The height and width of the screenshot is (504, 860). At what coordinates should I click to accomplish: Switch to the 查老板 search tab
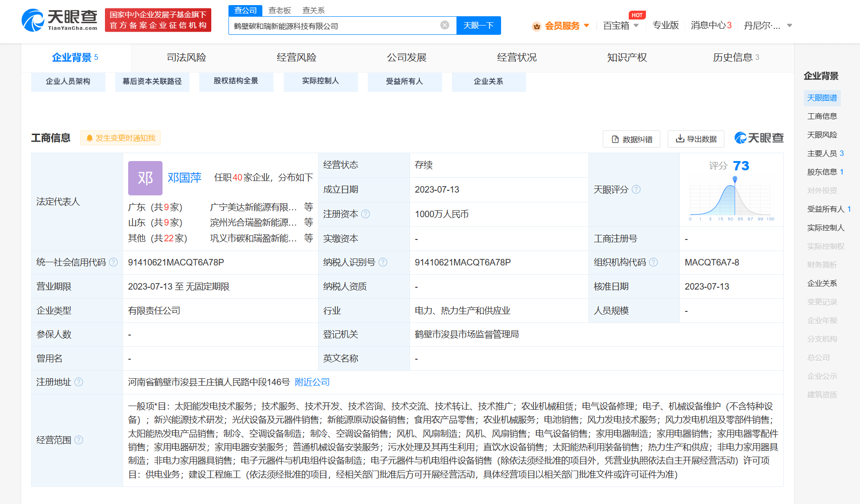coord(280,10)
